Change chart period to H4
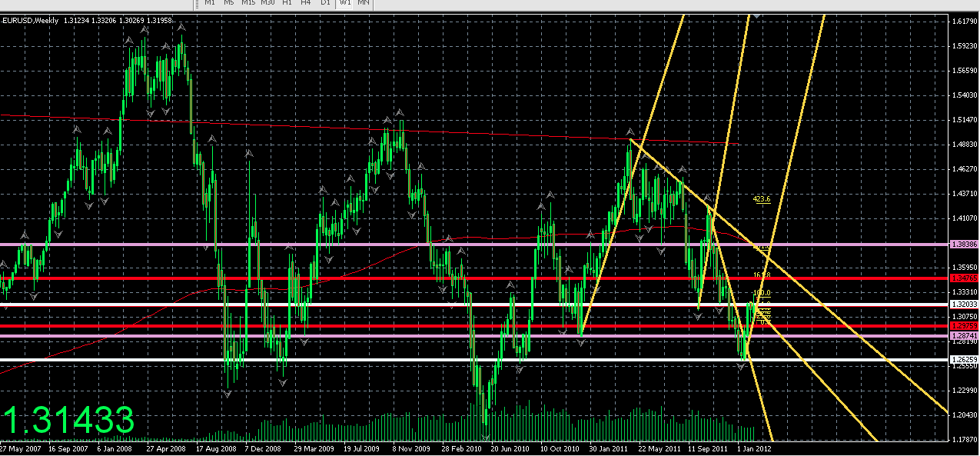Screen dimensions: 980x456 point(306,3)
